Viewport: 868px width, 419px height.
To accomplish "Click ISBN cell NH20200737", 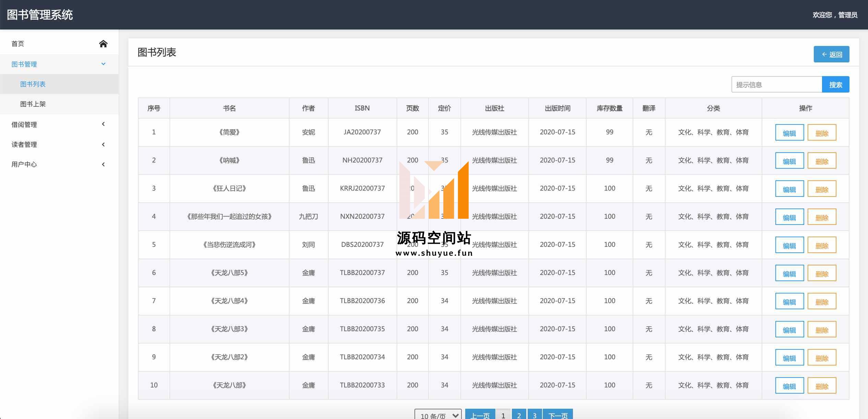I will (362, 160).
